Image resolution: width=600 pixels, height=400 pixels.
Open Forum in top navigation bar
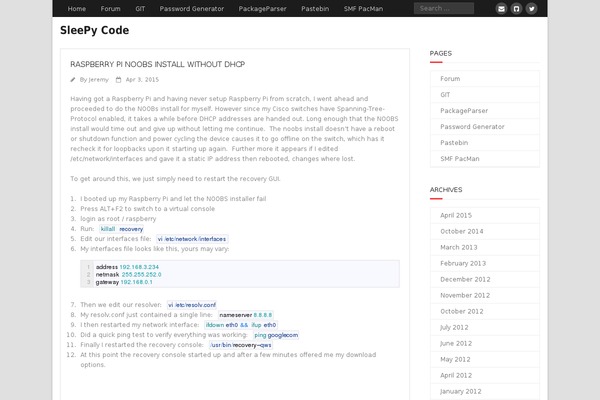(x=110, y=8)
